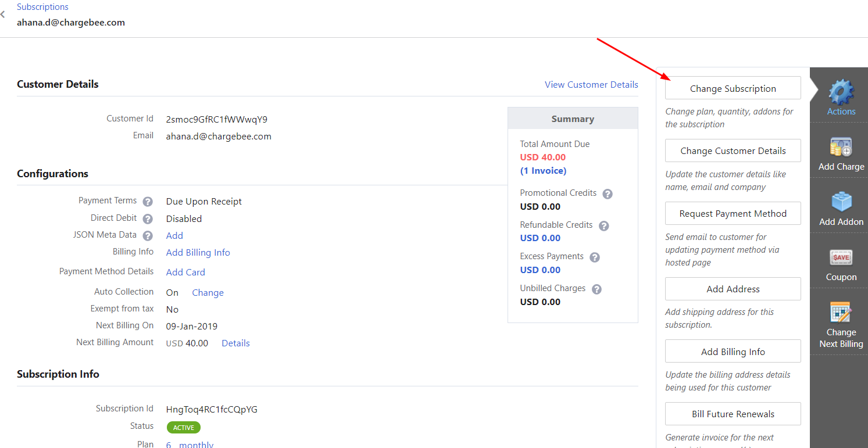Open the Actions gear icon

point(841,92)
